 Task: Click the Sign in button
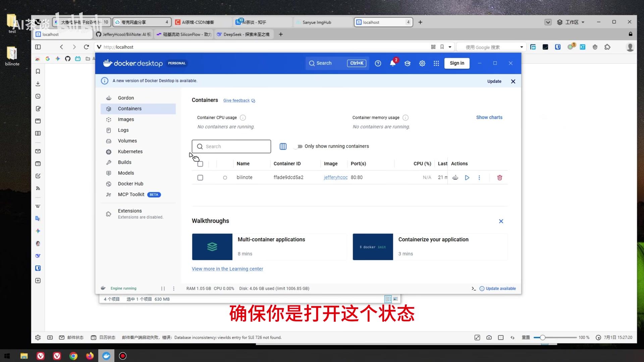(x=457, y=63)
